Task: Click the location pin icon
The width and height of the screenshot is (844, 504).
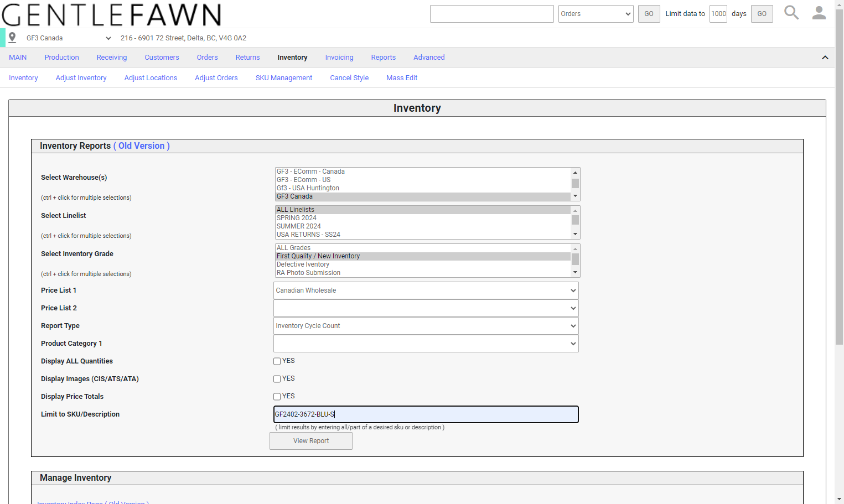Action: [x=12, y=38]
